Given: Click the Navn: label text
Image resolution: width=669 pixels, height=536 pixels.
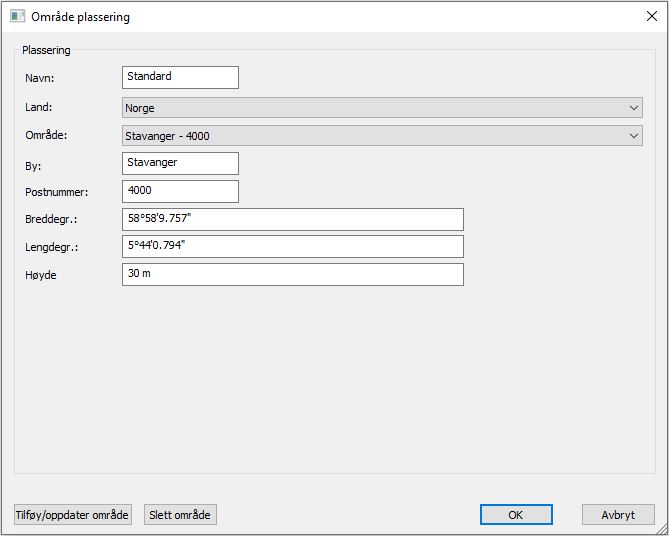Looking at the screenshot, I should tap(39, 78).
